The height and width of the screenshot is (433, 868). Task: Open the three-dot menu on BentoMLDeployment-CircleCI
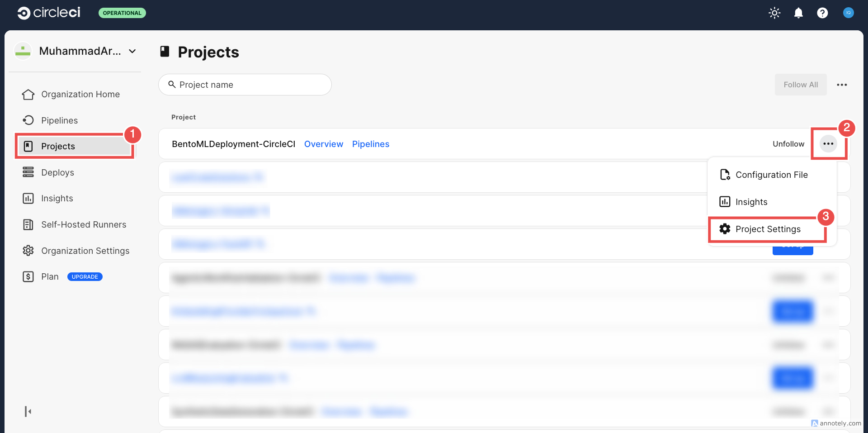(829, 143)
